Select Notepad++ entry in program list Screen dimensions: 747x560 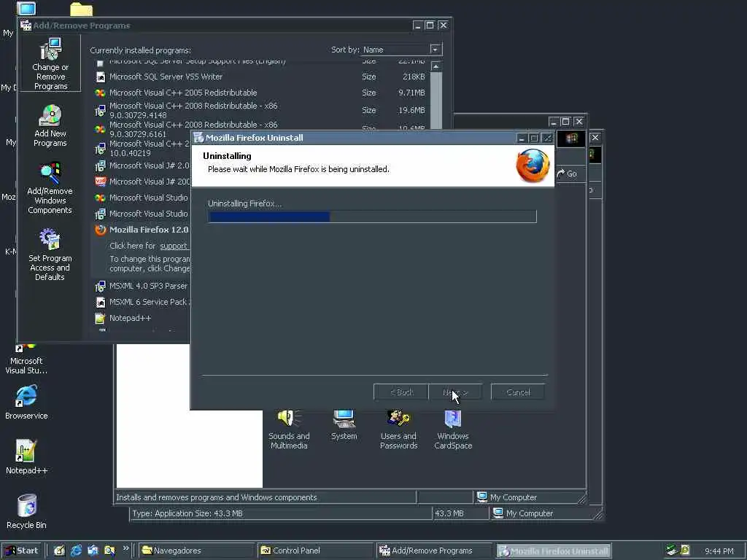(x=130, y=318)
